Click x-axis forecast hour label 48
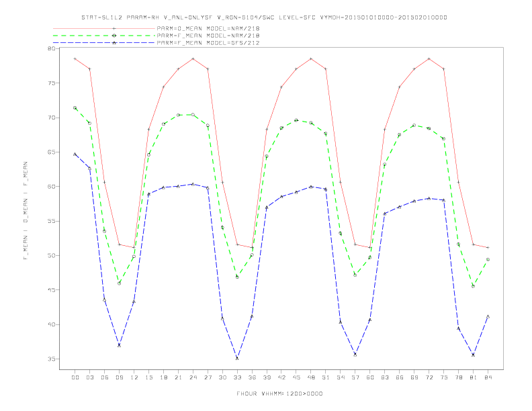Viewport: 532px width, 411px height. [x=311, y=377]
